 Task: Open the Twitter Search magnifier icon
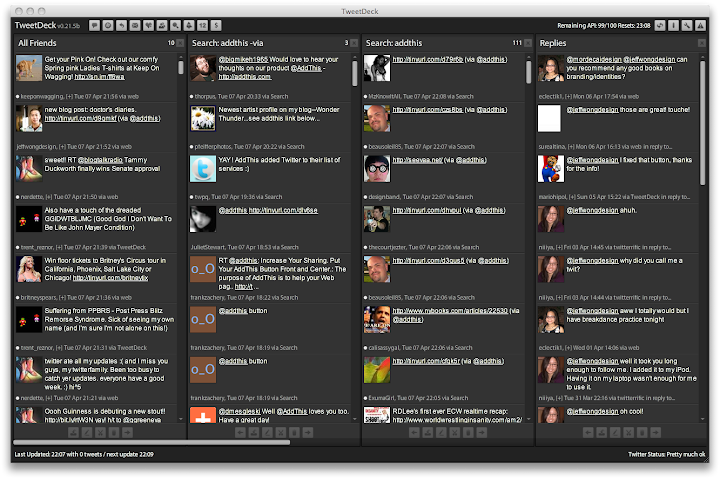[175, 26]
